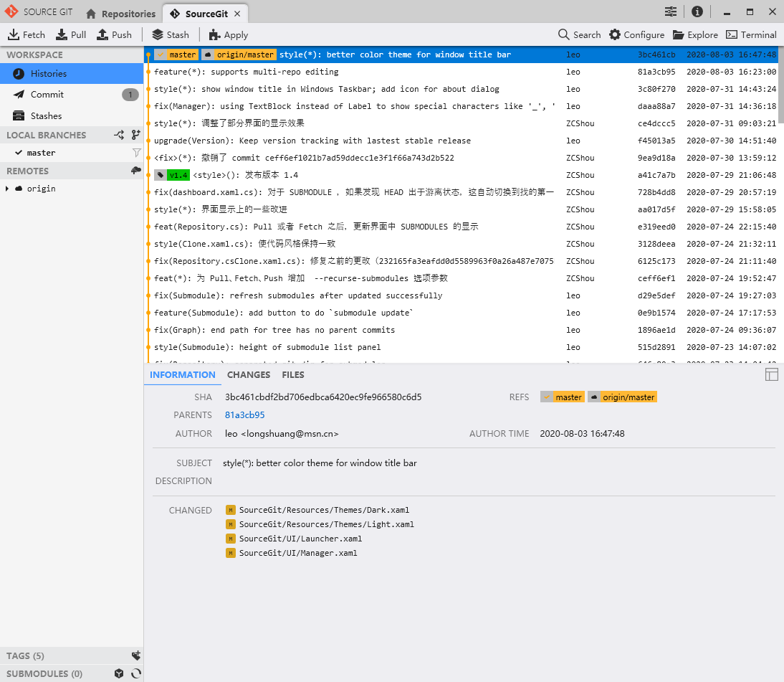Click the Pull toolbar button

71,34
